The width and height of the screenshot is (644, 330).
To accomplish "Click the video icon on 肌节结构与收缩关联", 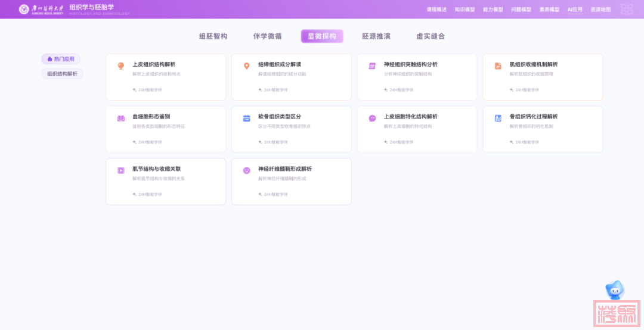I will (121, 170).
